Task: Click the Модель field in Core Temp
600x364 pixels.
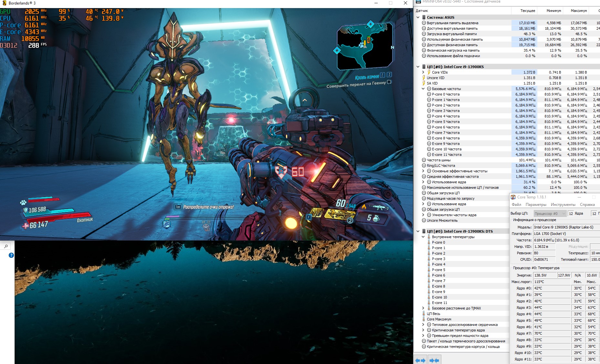Action: pos(566,227)
